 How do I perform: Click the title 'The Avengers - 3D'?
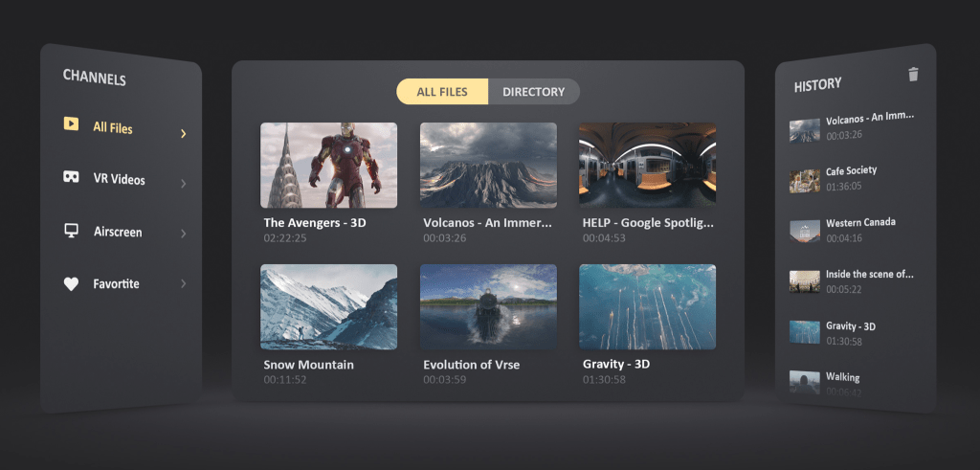(x=314, y=222)
